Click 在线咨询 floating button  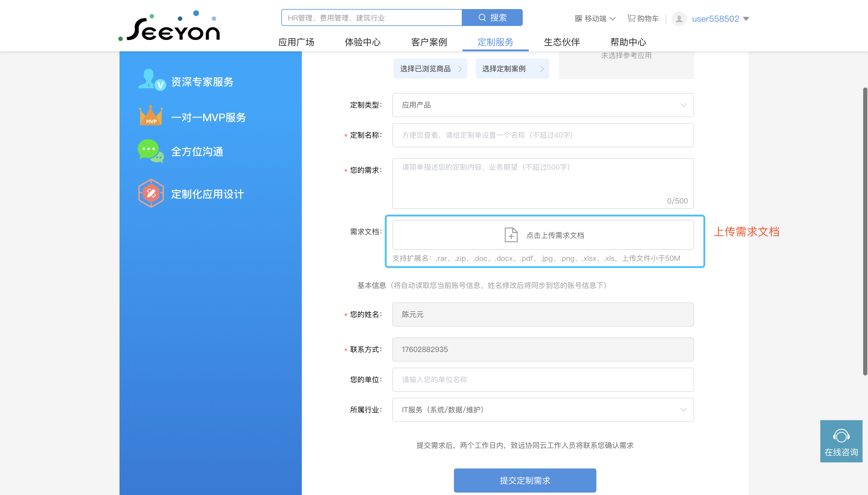841,441
